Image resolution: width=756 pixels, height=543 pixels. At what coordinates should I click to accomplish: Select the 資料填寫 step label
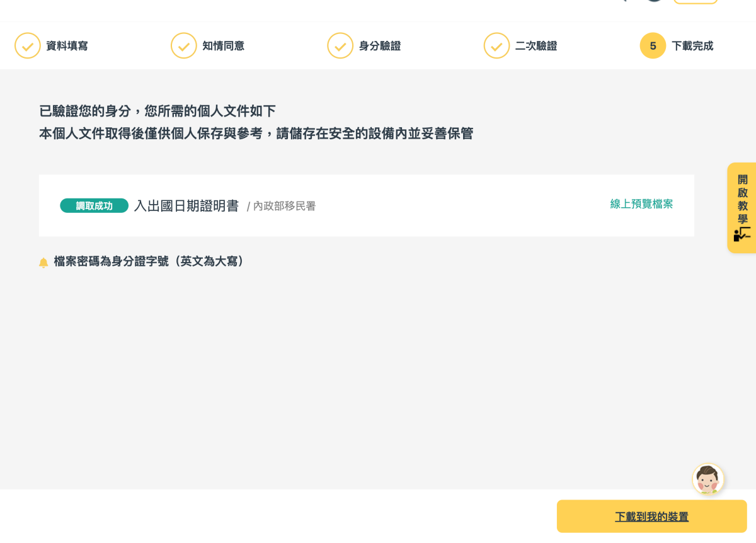67,46
